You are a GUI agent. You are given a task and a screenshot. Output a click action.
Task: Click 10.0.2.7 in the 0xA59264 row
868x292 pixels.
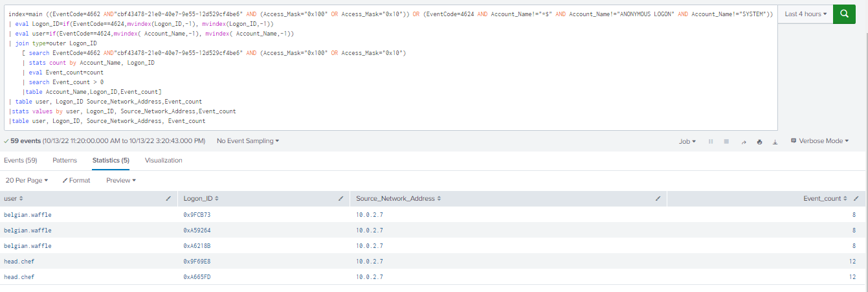coord(370,230)
